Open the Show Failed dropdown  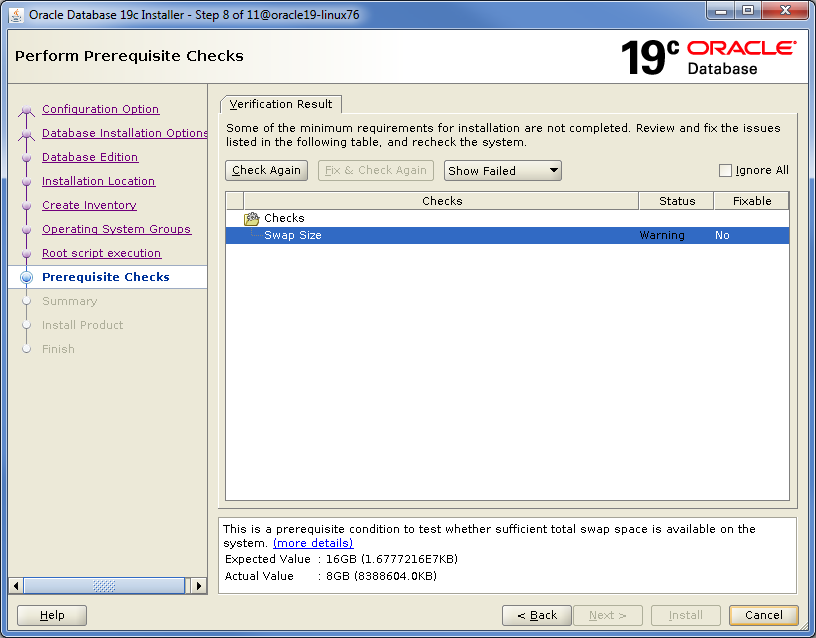tap(502, 170)
